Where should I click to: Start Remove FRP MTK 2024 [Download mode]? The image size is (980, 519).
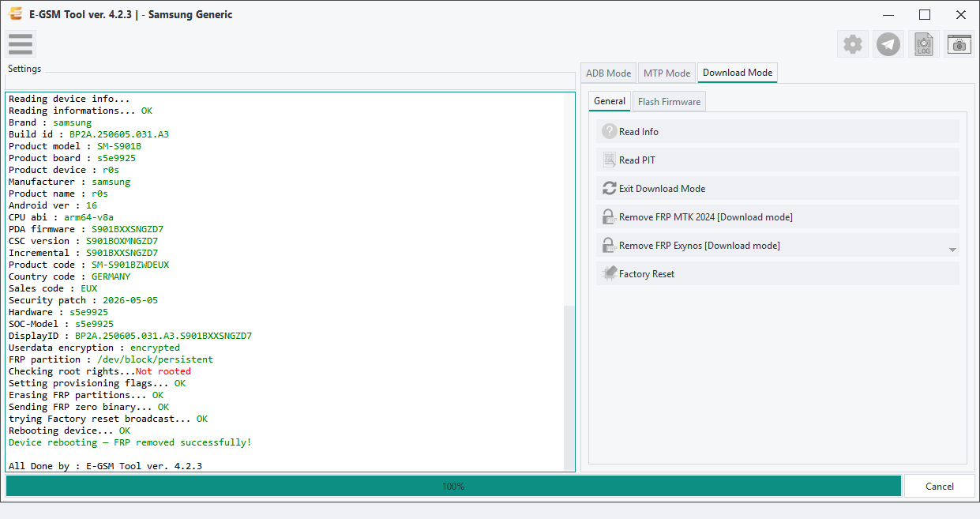click(x=778, y=217)
